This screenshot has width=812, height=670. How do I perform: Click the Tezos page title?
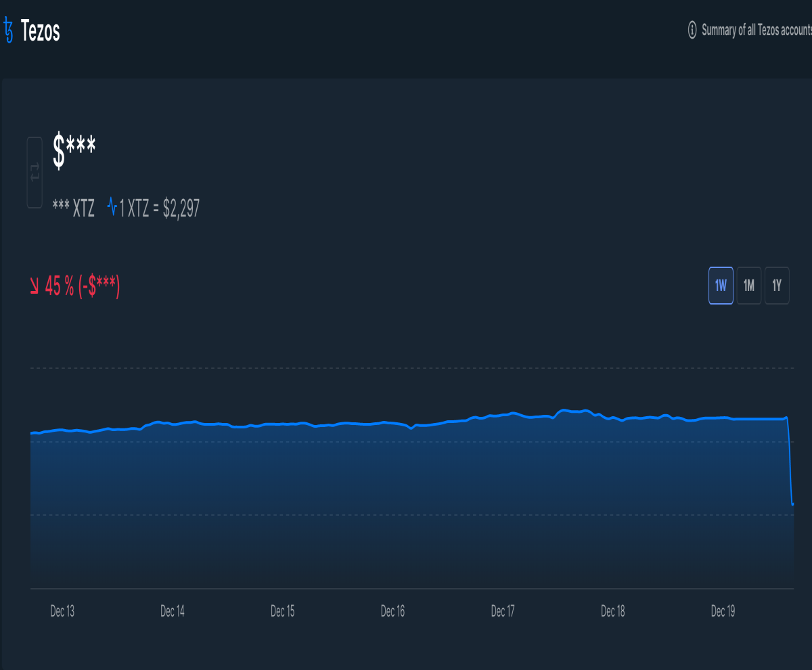(41, 31)
